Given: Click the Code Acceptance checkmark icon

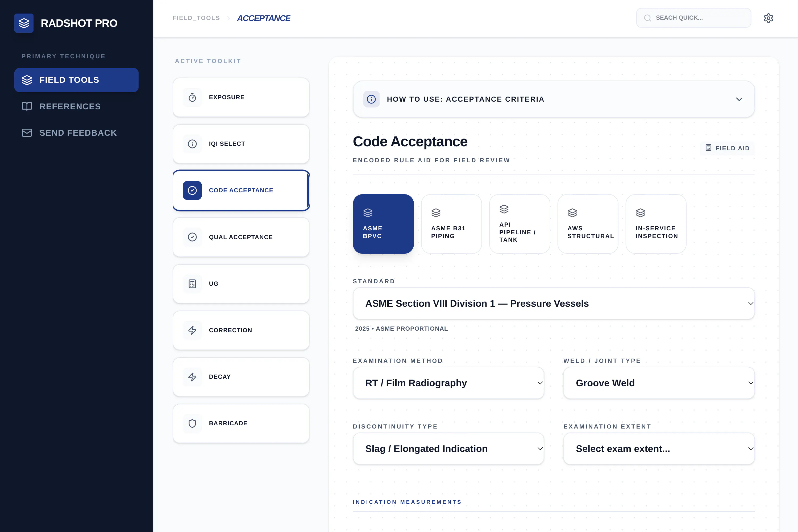Looking at the screenshot, I should pos(192,190).
